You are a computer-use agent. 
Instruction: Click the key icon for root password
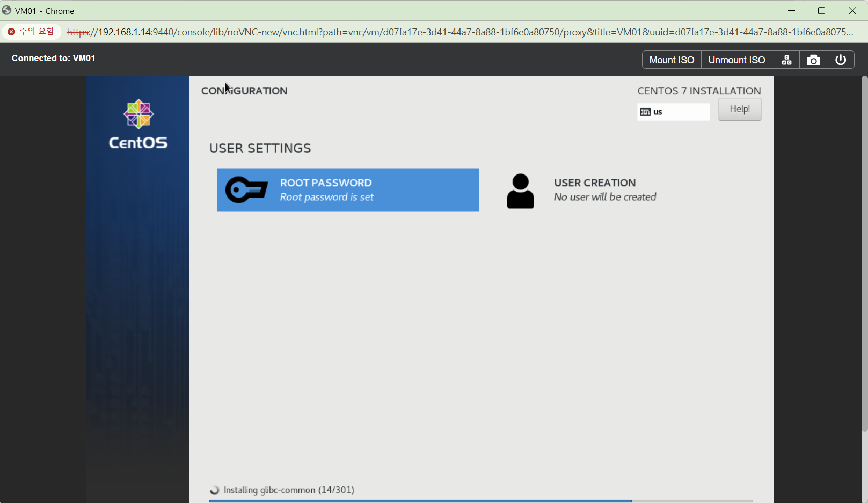[246, 189]
